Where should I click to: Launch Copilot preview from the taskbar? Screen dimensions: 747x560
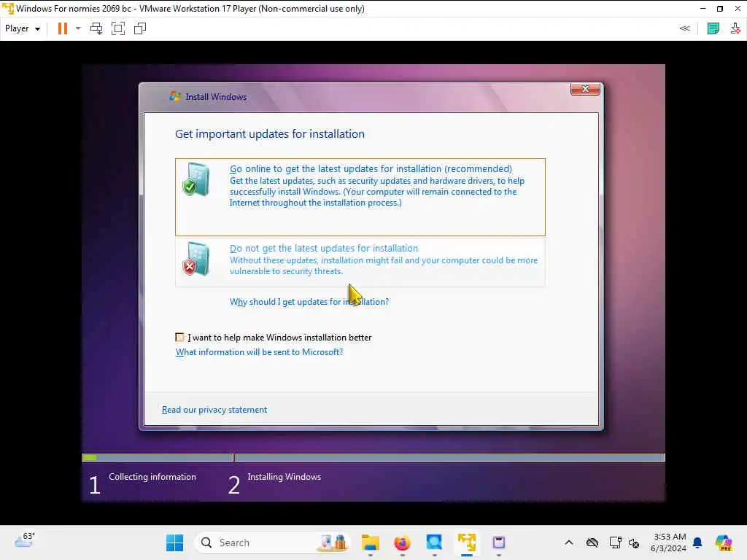coord(724,542)
